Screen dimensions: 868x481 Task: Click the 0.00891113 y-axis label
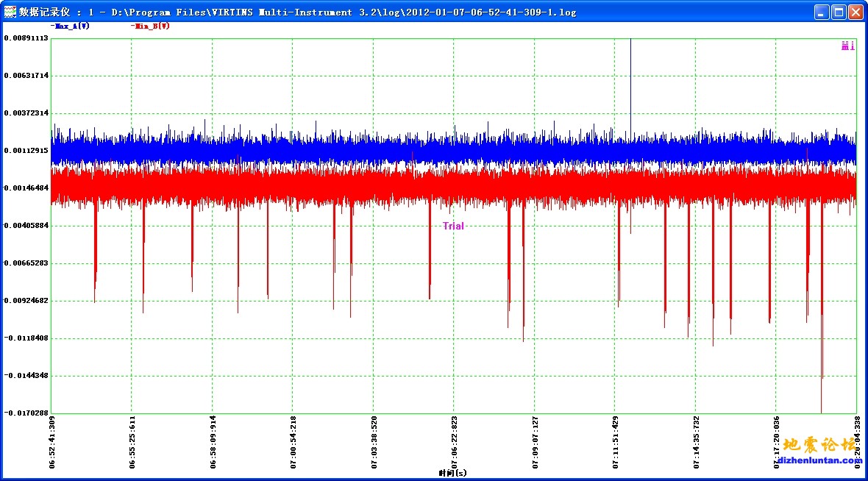point(26,38)
